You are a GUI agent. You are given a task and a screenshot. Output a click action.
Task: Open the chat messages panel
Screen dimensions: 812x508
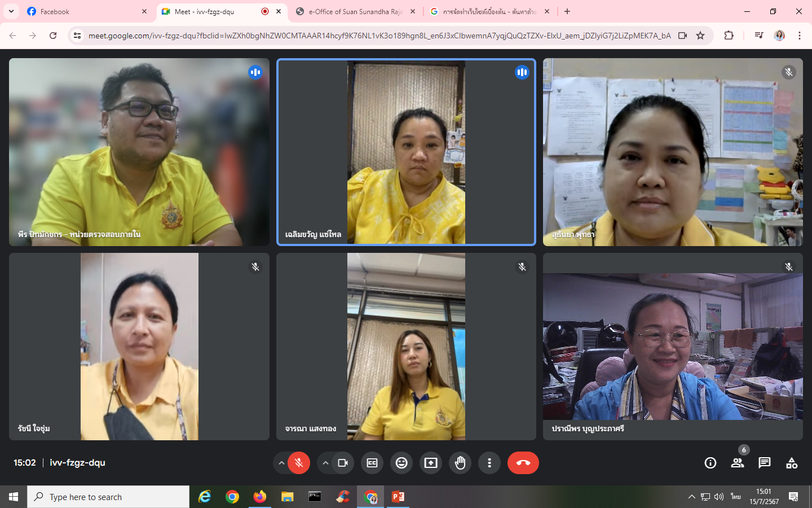click(x=765, y=463)
